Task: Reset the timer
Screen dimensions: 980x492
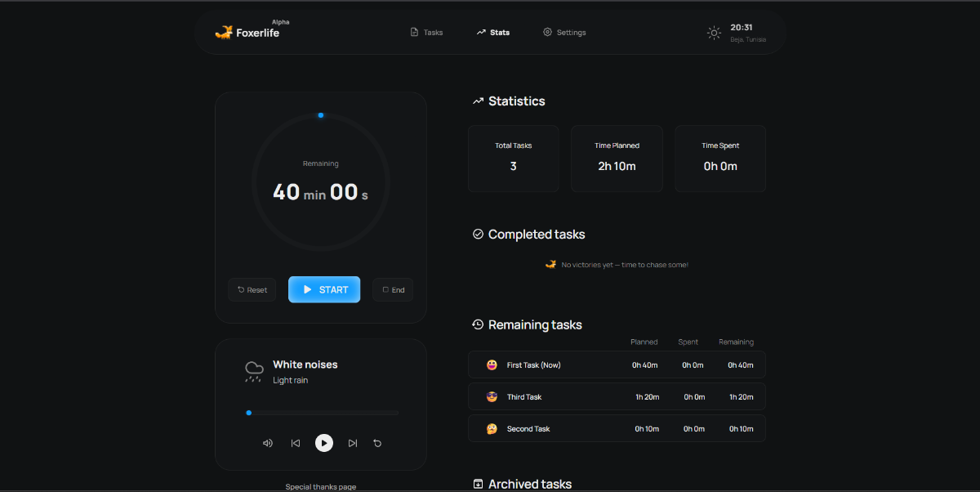Action: 252,290
